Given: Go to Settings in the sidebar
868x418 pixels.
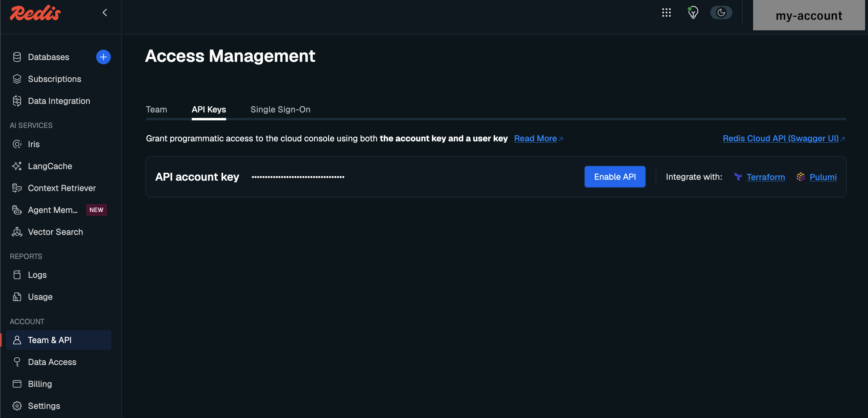Looking at the screenshot, I should pyautogui.click(x=44, y=406).
